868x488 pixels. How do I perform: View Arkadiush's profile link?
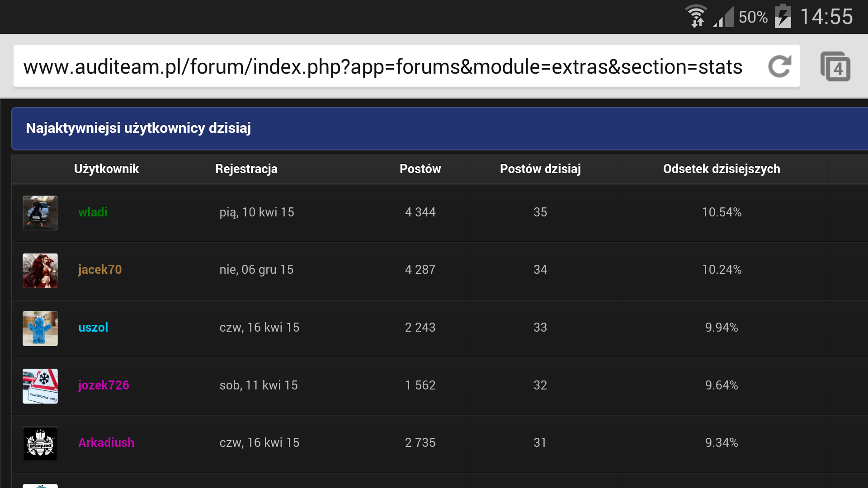click(106, 442)
